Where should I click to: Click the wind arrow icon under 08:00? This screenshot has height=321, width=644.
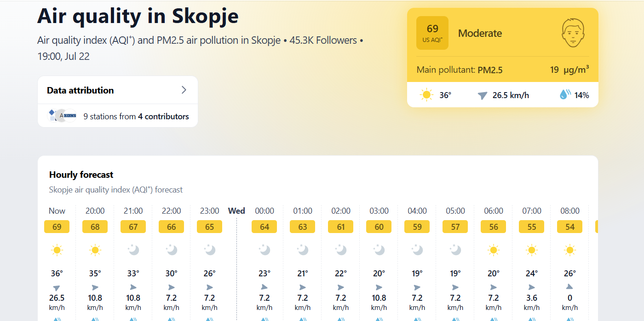click(x=570, y=287)
